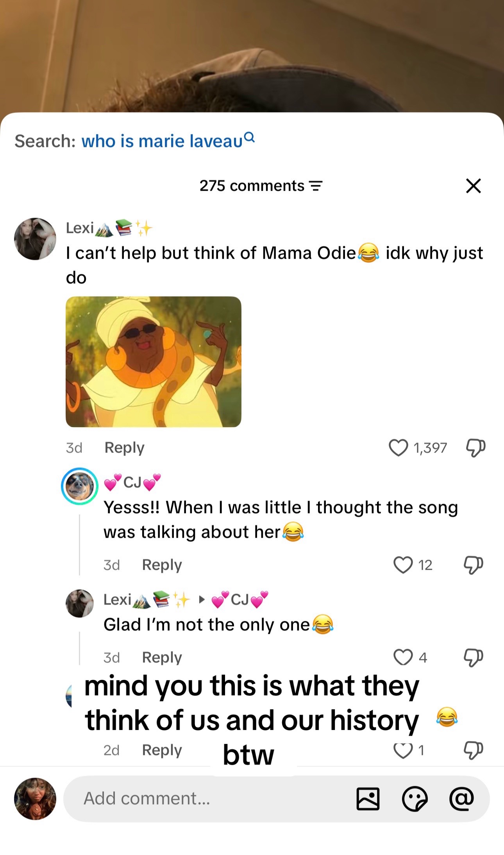
Task: Dislike the 'Glad I'm not the only one' reply
Action: point(474,658)
